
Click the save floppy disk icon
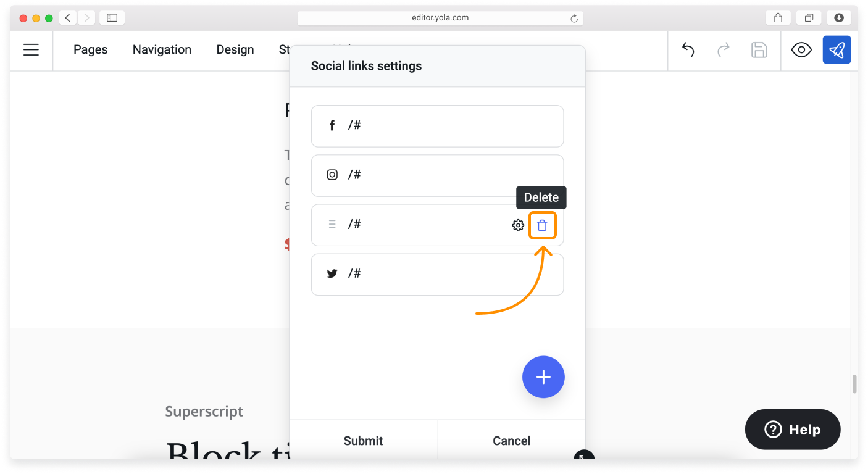(x=759, y=50)
